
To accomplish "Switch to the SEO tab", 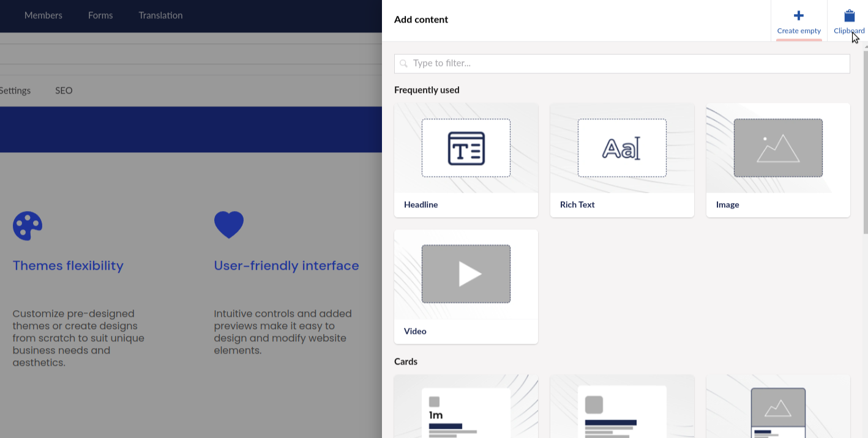I will tap(64, 91).
